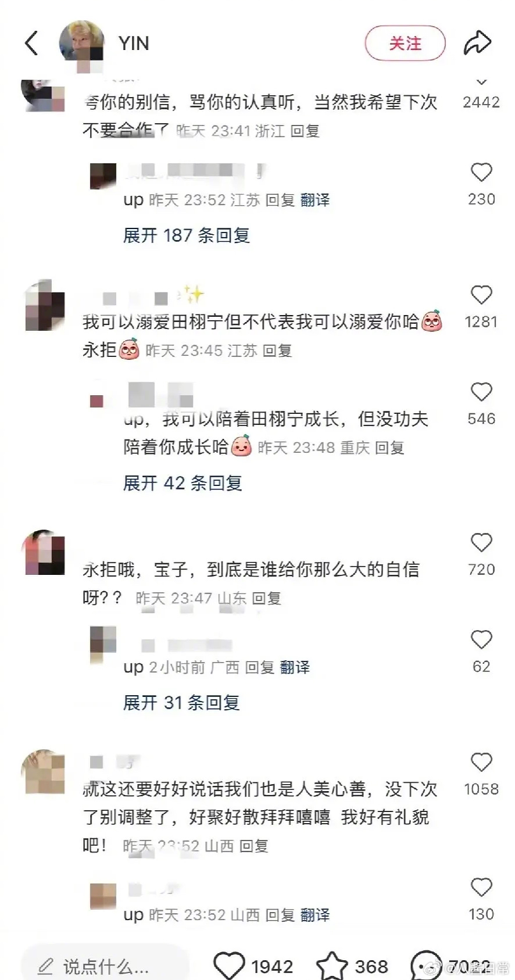Like the comment with 1281 likes
Viewport: 515px width, 980px height.
click(481, 295)
